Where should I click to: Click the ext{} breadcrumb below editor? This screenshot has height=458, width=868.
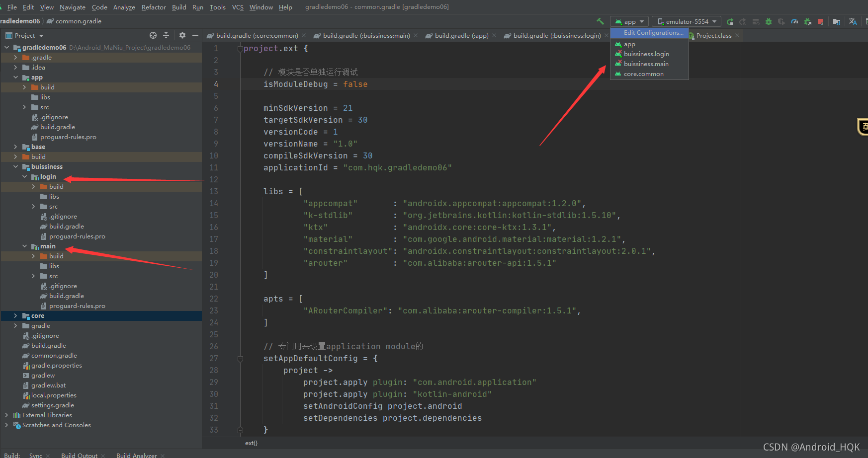tap(251, 443)
